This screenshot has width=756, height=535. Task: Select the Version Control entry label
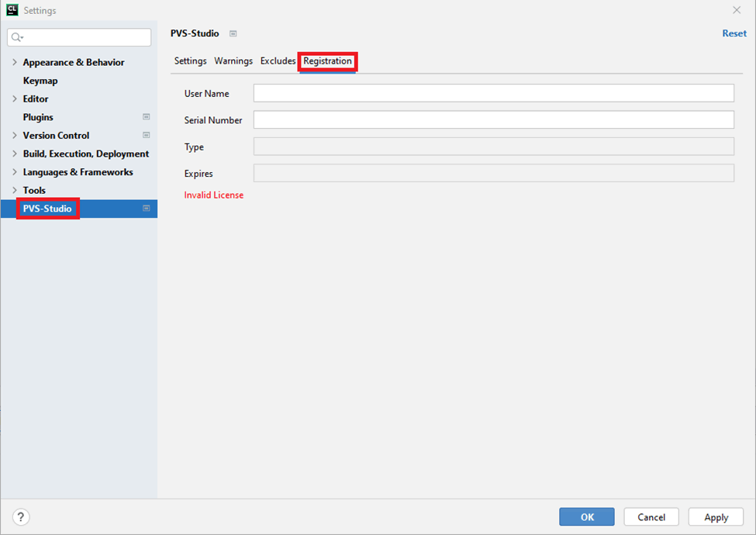[56, 136]
